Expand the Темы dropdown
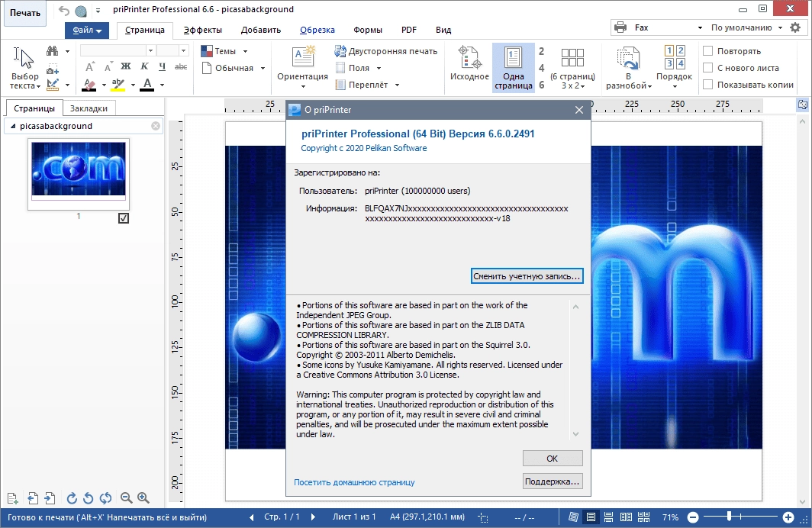 click(246, 51)
